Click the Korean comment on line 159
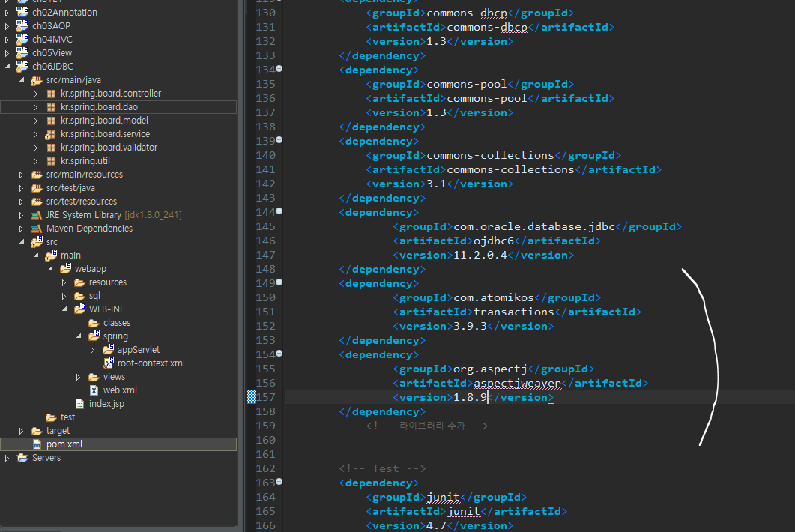Viewport: 795px width, 532px height. click(x=427, y=426)
